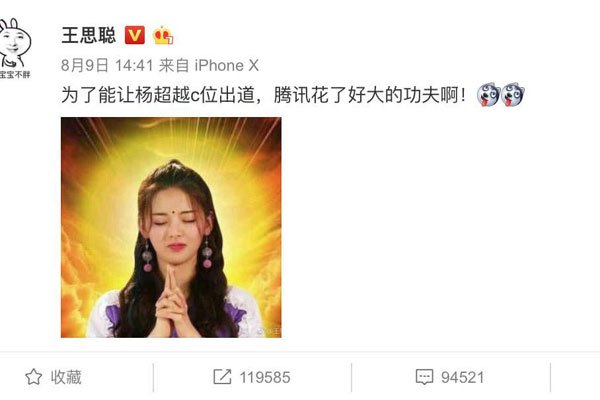Tap the repost arrow icon
The height and width of the screenshot is (400, 600).
pyautogui.click(x=222, y=377)
